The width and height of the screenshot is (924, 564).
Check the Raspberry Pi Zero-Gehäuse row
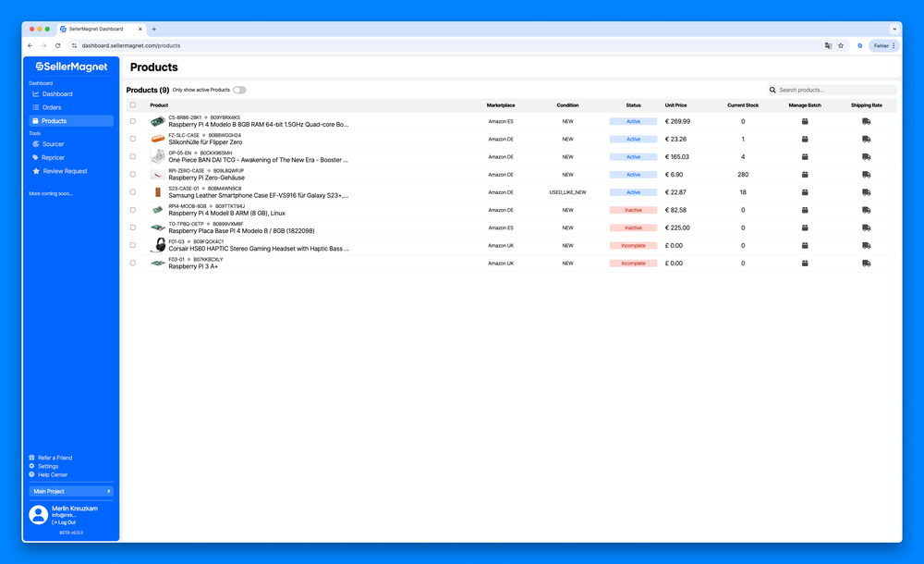(x=132, y=175)
